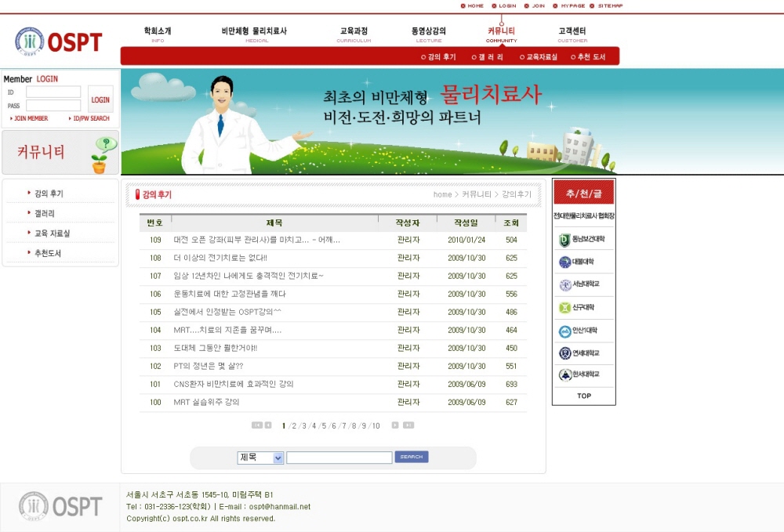The height and width of the screenshot is (532, 784).
Task: Go to page 5 of the list
Action: [323, 426]
